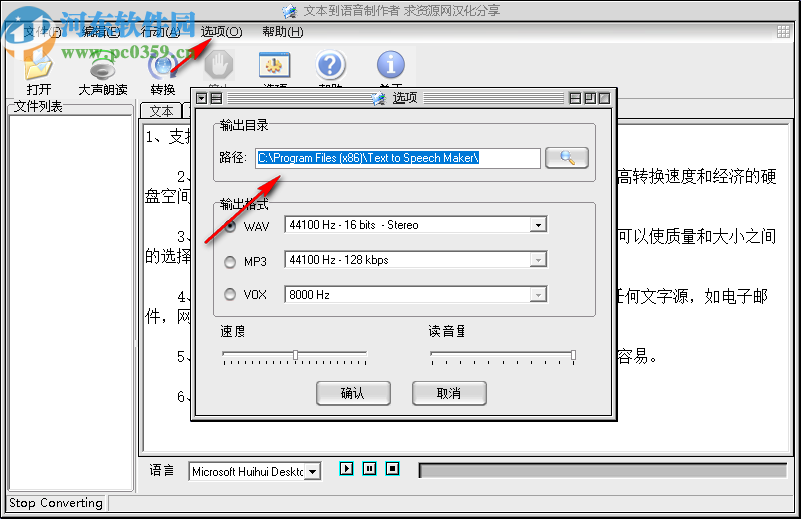
Task: Pause speech with the pause button
Action: tap(369, 468)
